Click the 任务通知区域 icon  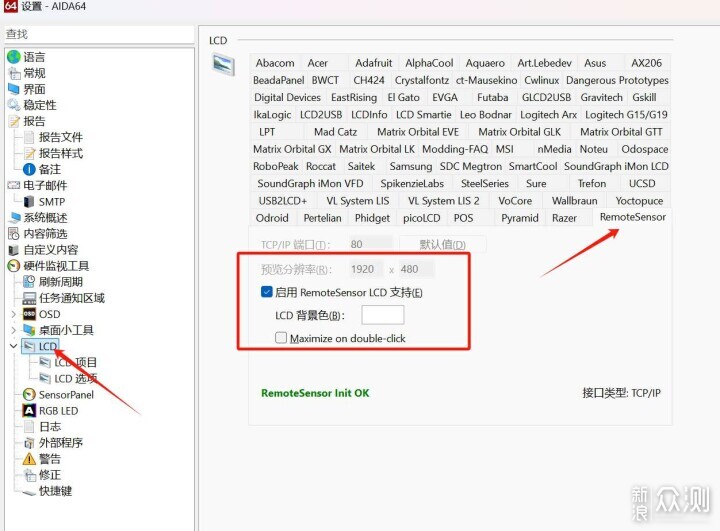[x=29, y=298]
